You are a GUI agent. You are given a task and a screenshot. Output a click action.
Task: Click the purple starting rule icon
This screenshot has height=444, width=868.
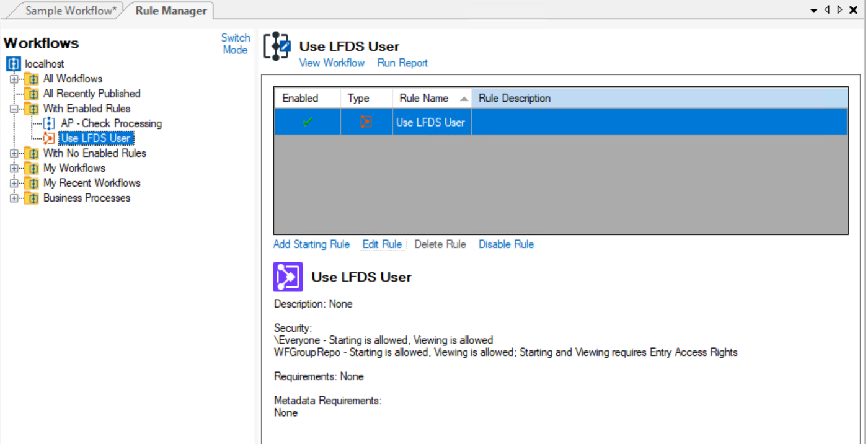pyautogui.click(x=288, y=277)
